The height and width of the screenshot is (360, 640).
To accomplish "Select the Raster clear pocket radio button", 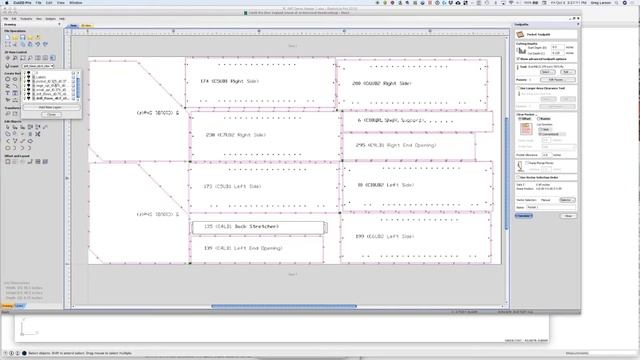I will (x=539, y=119).
